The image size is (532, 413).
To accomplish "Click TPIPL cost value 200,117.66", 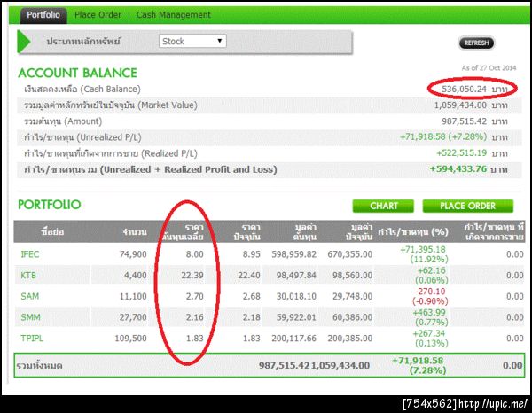I will coord(293,339).
